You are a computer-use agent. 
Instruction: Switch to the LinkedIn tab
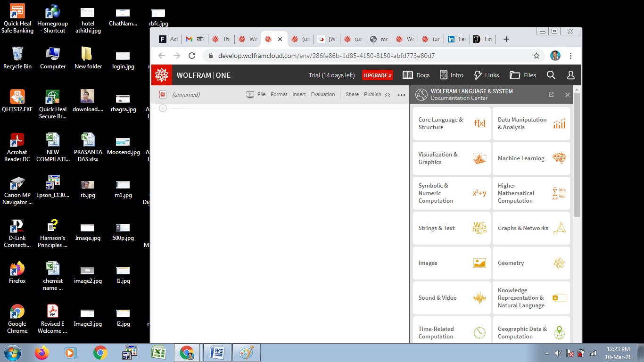coord(457,39)
